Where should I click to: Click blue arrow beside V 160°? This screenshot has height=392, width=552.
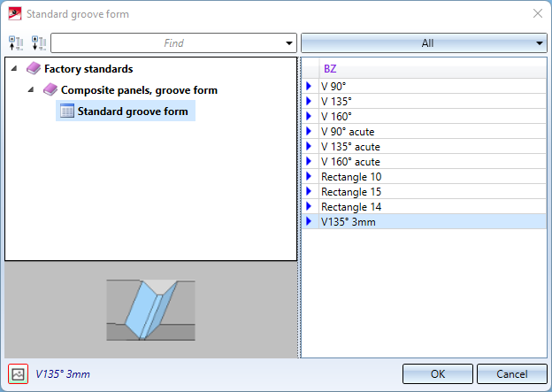click(x=309, y=116)
